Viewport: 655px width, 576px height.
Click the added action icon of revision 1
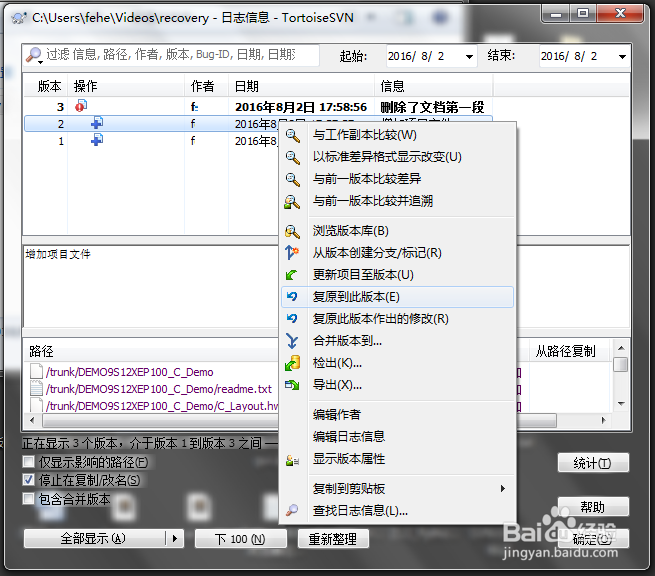coord(97,140)
